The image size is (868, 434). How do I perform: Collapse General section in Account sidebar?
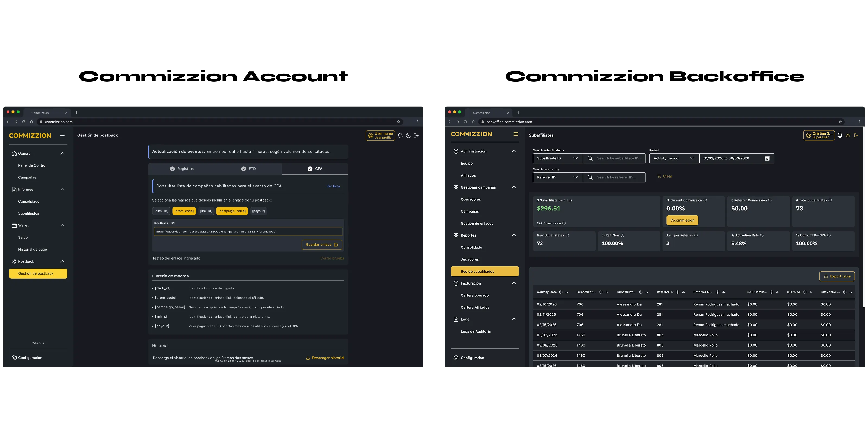[x=62, y=153]
